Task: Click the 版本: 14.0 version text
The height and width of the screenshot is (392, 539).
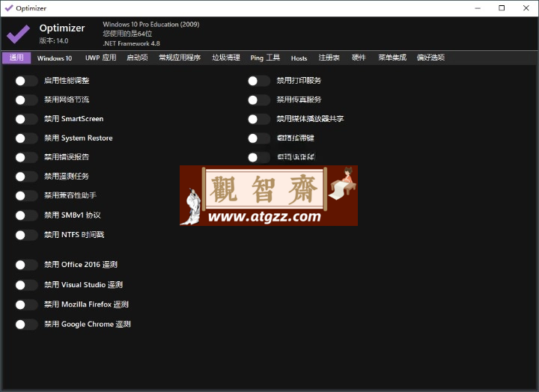Action: click(x=54, y=40)
